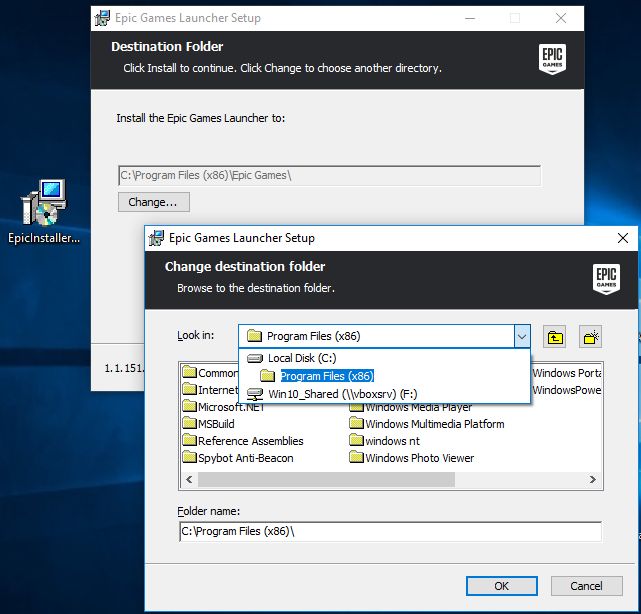The height and width of the screenshot is (614, 641).
Task: Select the windows nt folder
Action: coord(385,441)
